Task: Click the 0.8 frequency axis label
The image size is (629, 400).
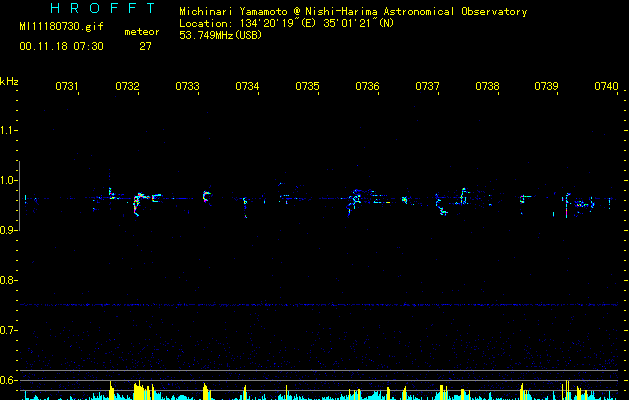Action: pyautogui.click(x=7, y=280)
